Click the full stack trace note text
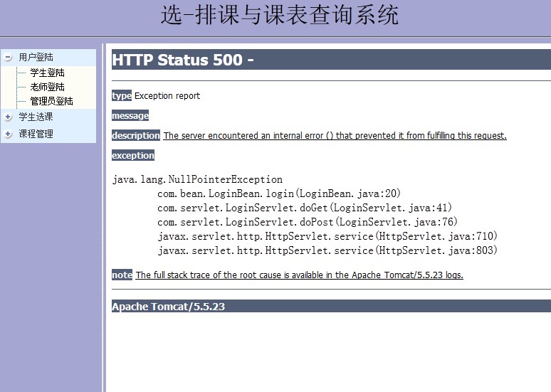Screen dimensions: 551x392 tap(300, 275)
